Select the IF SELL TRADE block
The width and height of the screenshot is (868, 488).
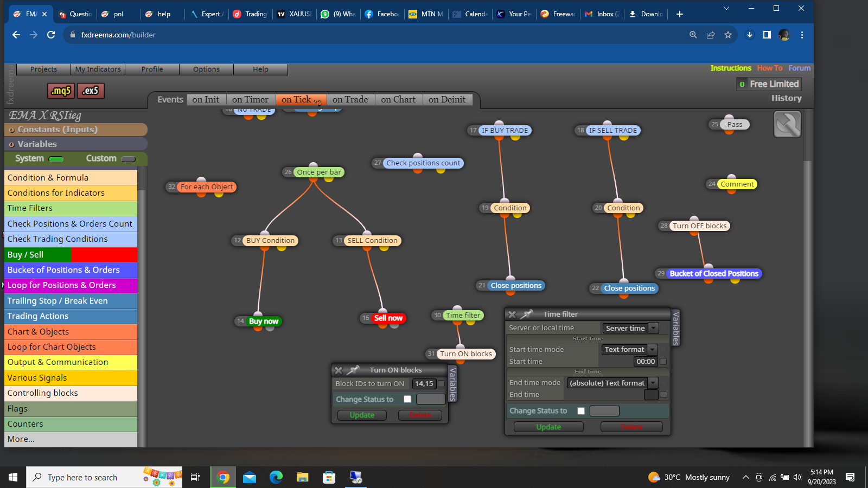click(613, 131)
